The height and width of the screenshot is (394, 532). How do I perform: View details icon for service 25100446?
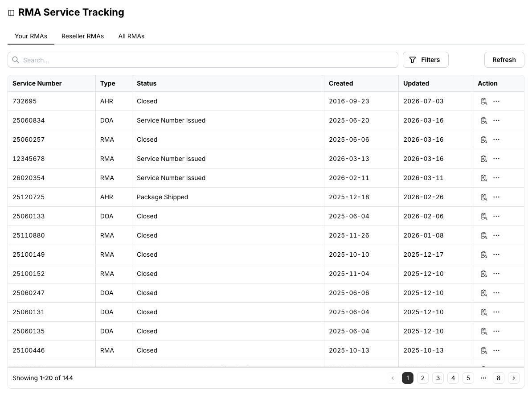[x=484, y=351]
